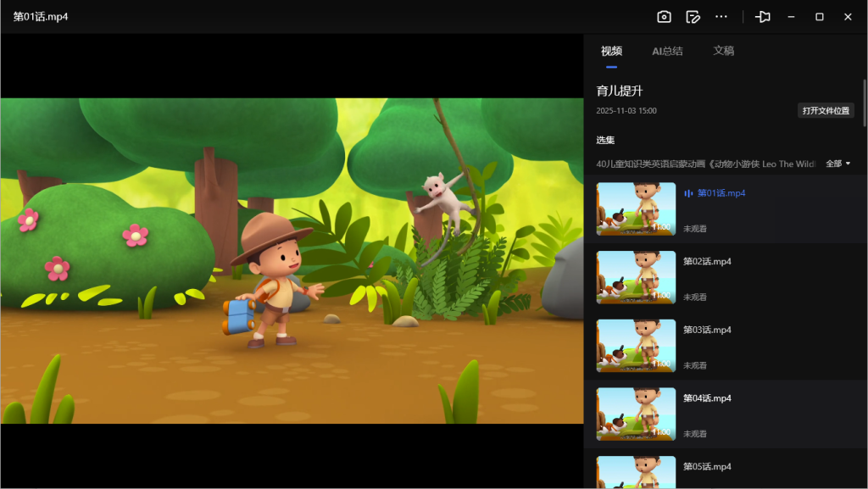
Task: Click the 第01话.mp4 episode thumbnail
Action: pos(636,208)
